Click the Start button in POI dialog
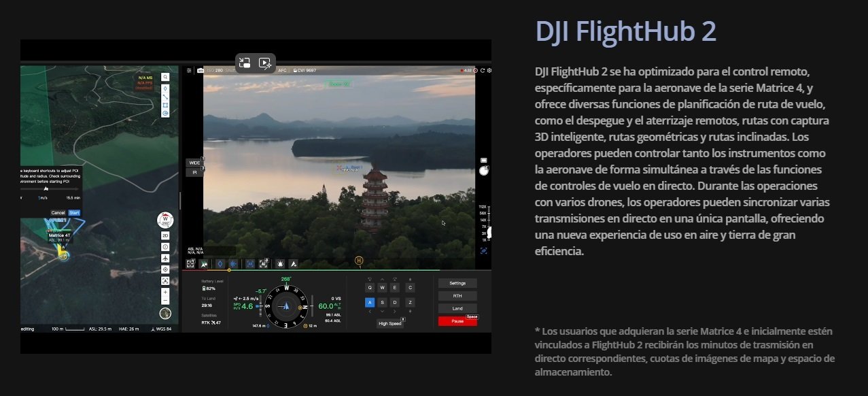This screenshot has width=868, height=396. coord(74,213)
